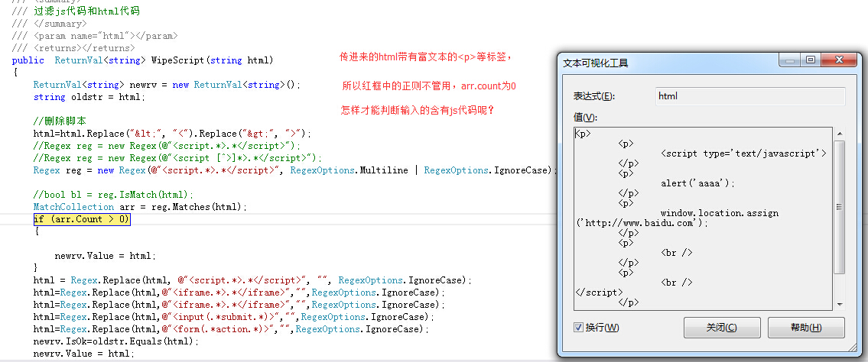Click the 文本可视化工具 title text

[596, 63]
